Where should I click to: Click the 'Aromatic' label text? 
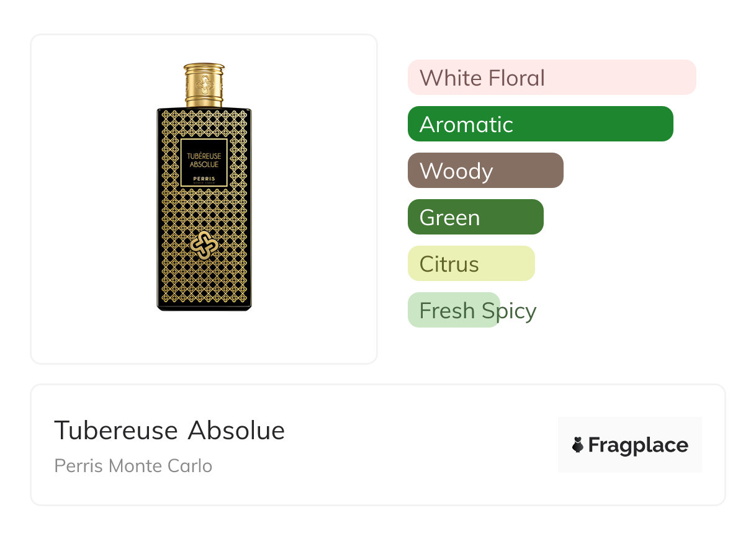(466, 124)
